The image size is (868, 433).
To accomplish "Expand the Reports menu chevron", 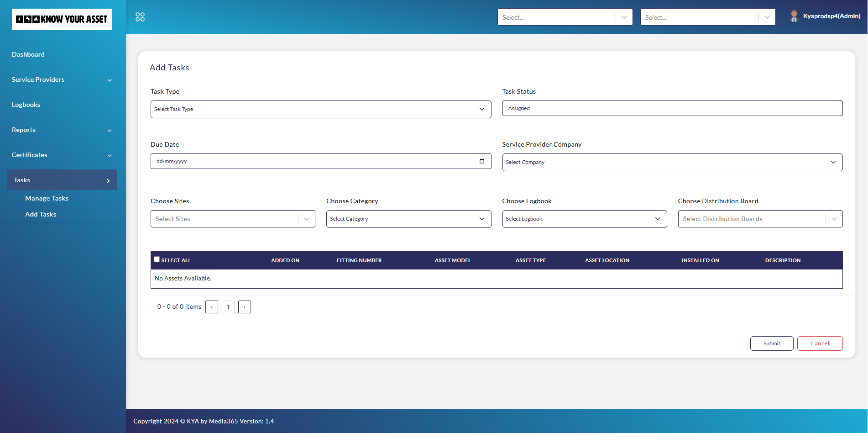I will coord(110,130).
